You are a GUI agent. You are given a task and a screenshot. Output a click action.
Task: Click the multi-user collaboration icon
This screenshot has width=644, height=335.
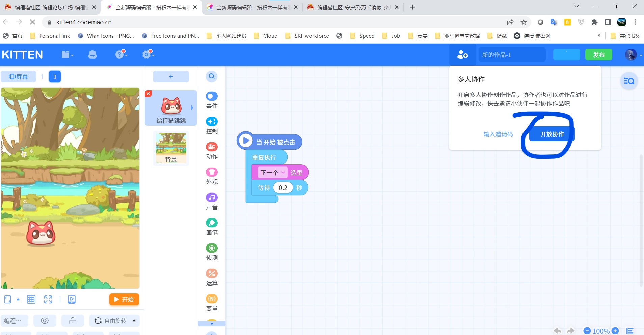point(462,55)
